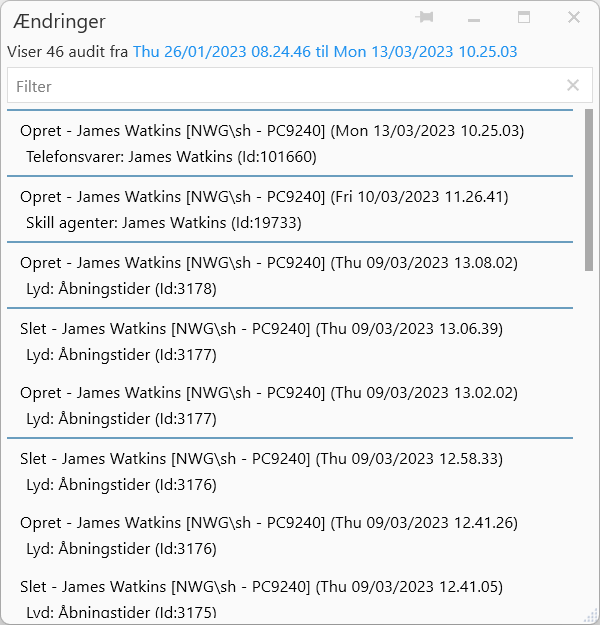Viewport: 600px width, 625px height.
Task: Open the Opret entry dated 09/03/2023 12.41.26
Action: coord(269,524)
